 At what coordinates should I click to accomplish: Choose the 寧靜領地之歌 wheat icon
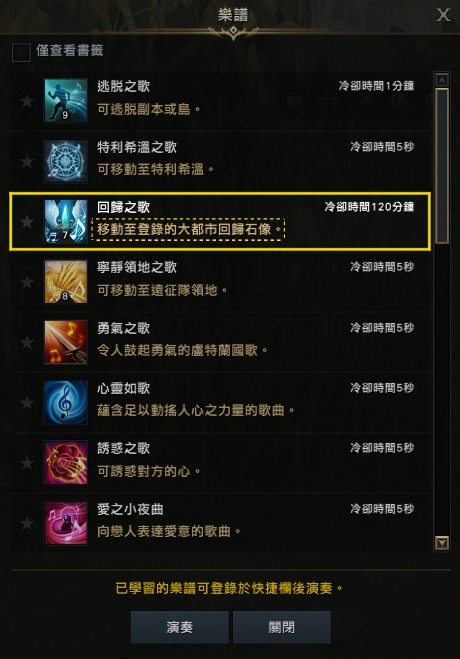(x=66, y=282)
